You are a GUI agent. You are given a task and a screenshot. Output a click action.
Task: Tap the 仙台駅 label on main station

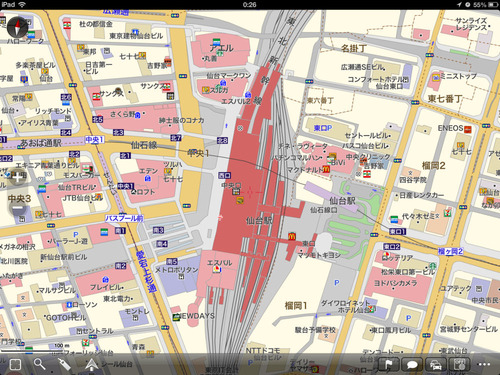click(259, 220)
